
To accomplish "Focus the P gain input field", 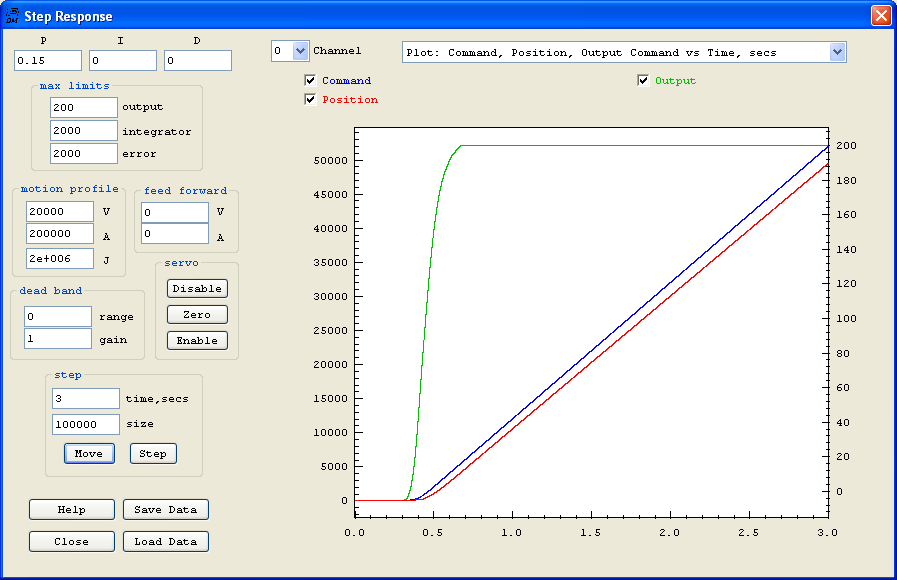I will tap(48, 61).
